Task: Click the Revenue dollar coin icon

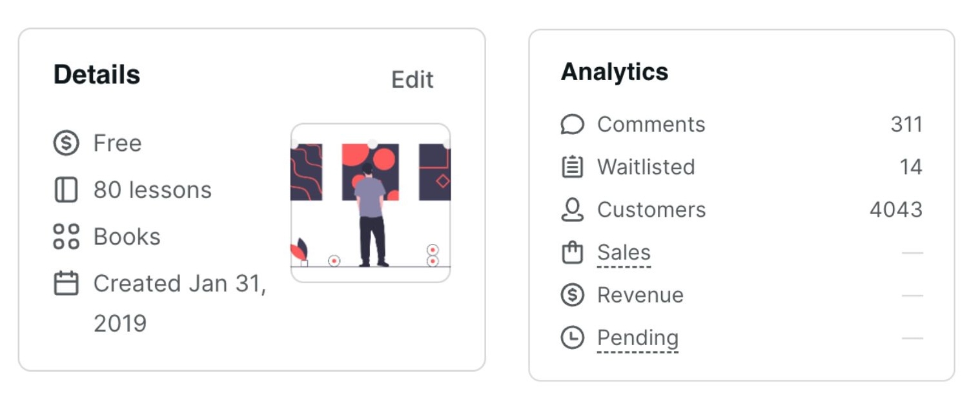Action: coord(572,295)
